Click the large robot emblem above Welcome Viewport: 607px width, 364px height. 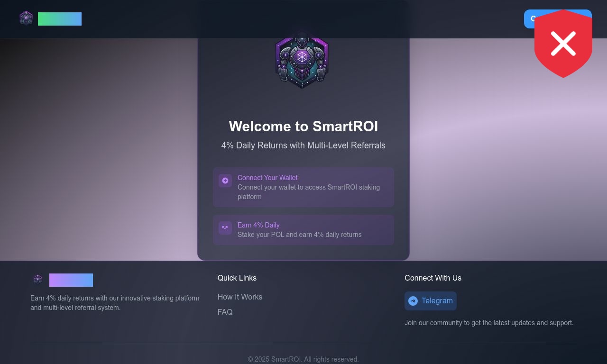(302, 60)
